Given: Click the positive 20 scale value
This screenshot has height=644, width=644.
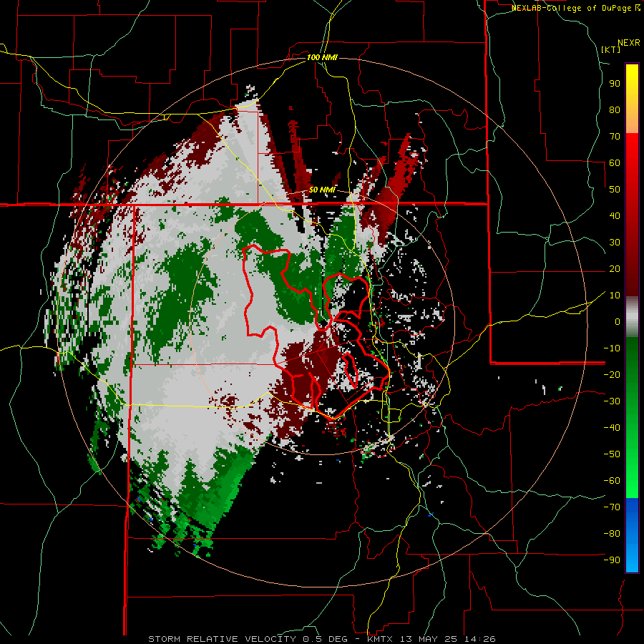Looking at the screenshot, I should 615,268.
